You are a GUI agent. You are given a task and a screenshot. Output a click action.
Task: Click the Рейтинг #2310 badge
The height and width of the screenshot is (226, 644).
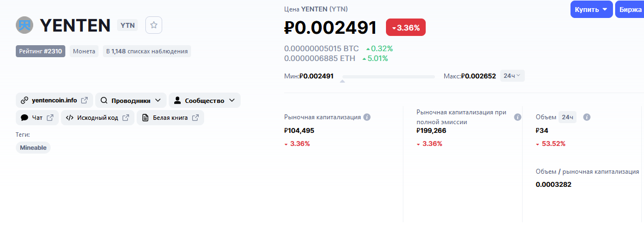point(41,51)
